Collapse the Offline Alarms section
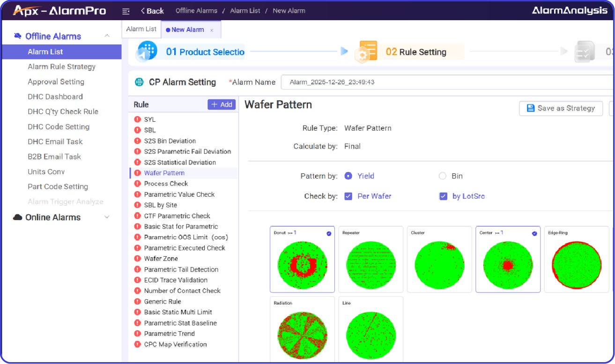615x364 pixels. [x=107, y=36]
